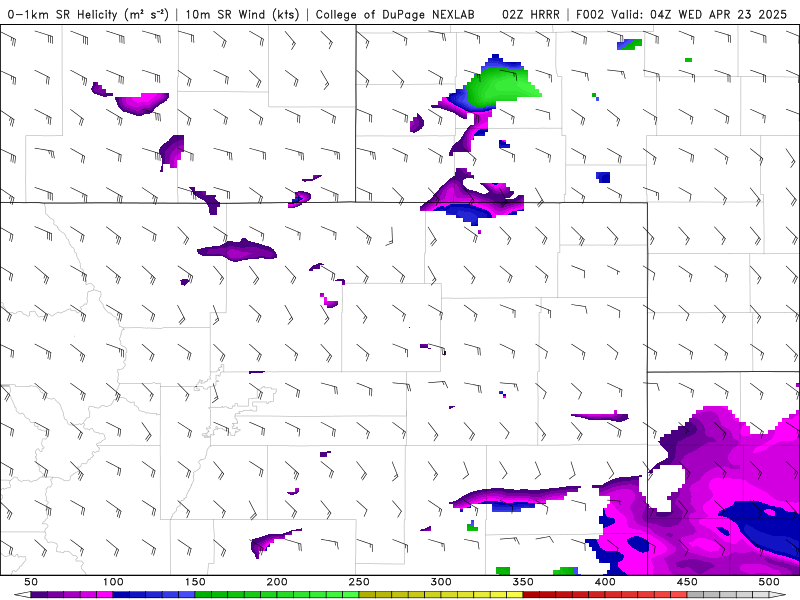Click the 150 label on the color scale
800x600 pixels.
[195, 582]
